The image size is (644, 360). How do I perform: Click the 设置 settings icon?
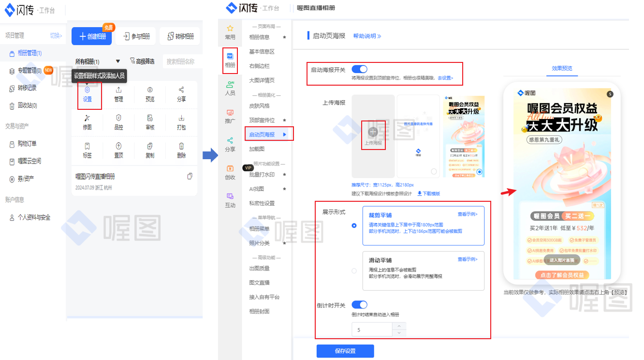tap(87, 90)
